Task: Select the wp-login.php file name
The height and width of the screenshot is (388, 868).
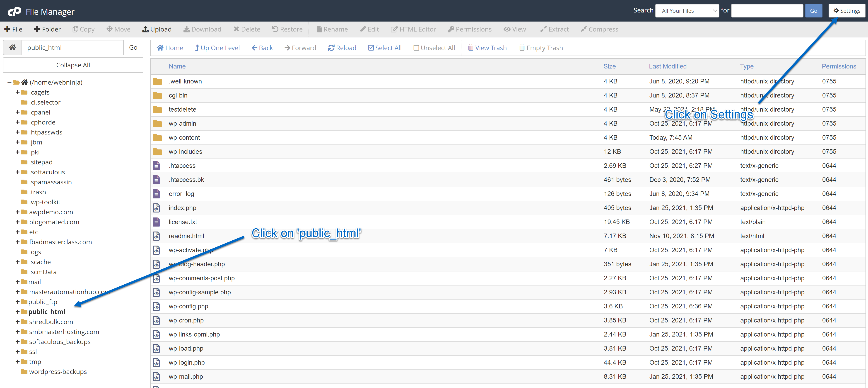Action: 187,362
